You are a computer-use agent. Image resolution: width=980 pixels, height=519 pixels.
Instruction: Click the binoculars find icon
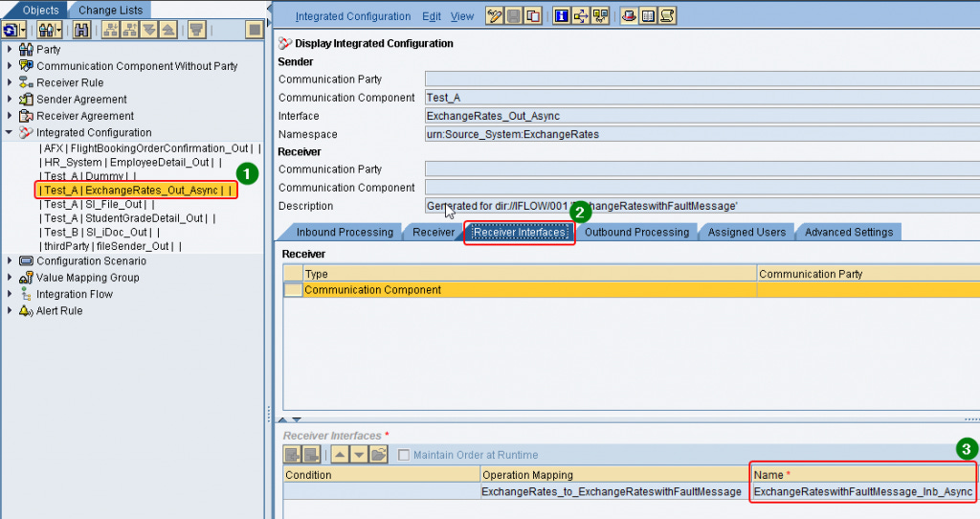click(81, 30)
